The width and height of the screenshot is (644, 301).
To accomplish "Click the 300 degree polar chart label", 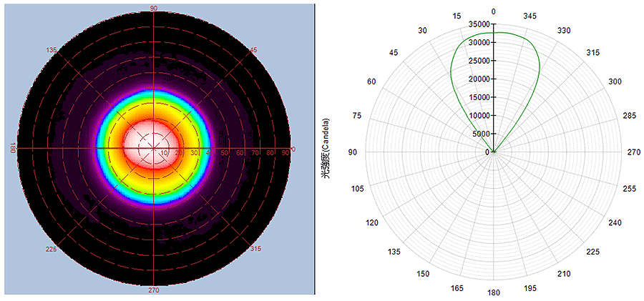I will (x=615, y=82).
